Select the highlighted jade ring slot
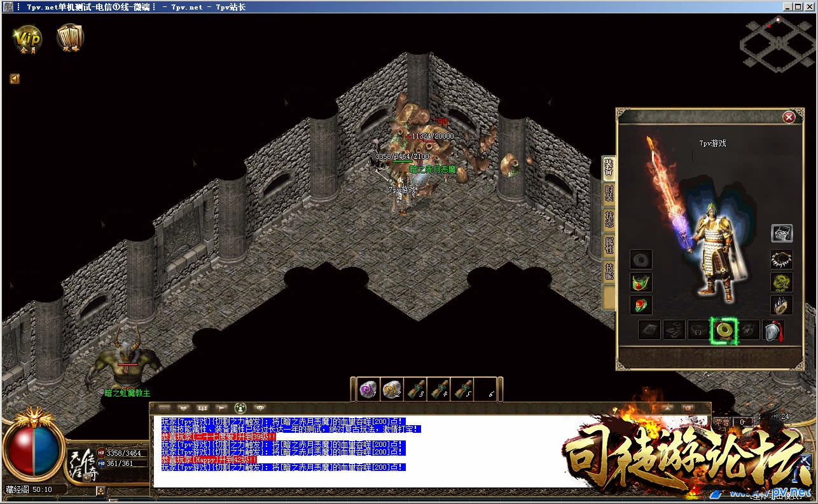818x504 pixels. (724, 330)
